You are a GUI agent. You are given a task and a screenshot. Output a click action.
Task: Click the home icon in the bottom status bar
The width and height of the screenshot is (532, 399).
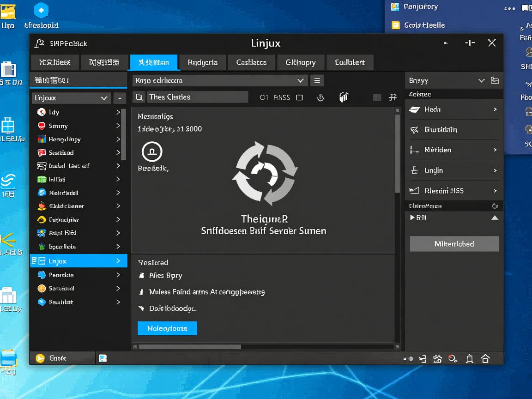(485, 358)
